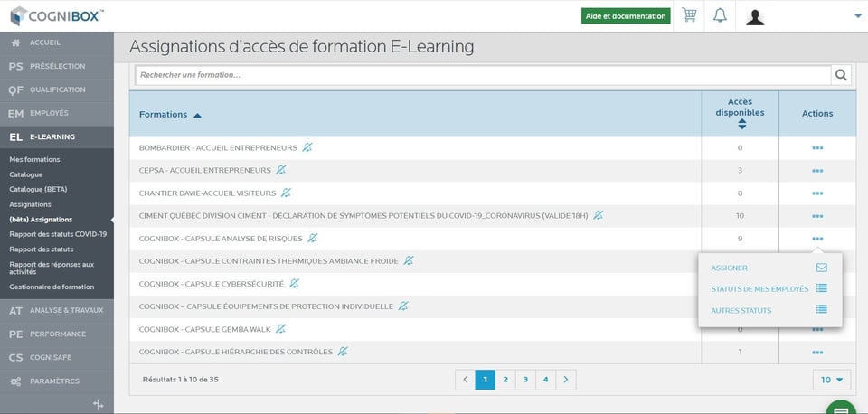This screenshot has width=868, height=414.
Task: Open the shopping cart icon
Action: 689,15
